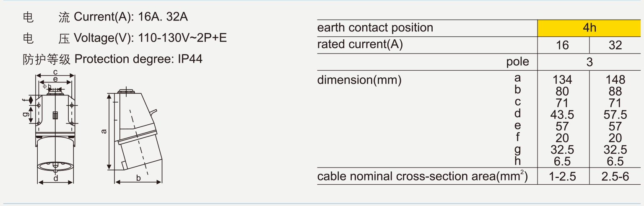Select the rated current 16 column header
This screenshot has width=644, height=206.
563,45
